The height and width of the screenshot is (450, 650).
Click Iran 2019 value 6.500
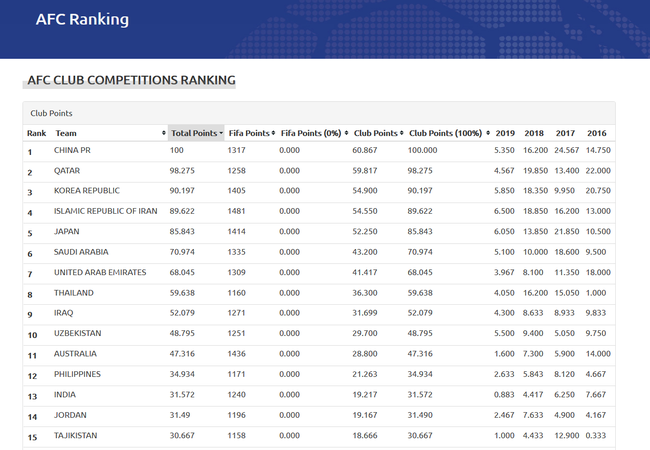pyautogui.click(x=504, y=211)
